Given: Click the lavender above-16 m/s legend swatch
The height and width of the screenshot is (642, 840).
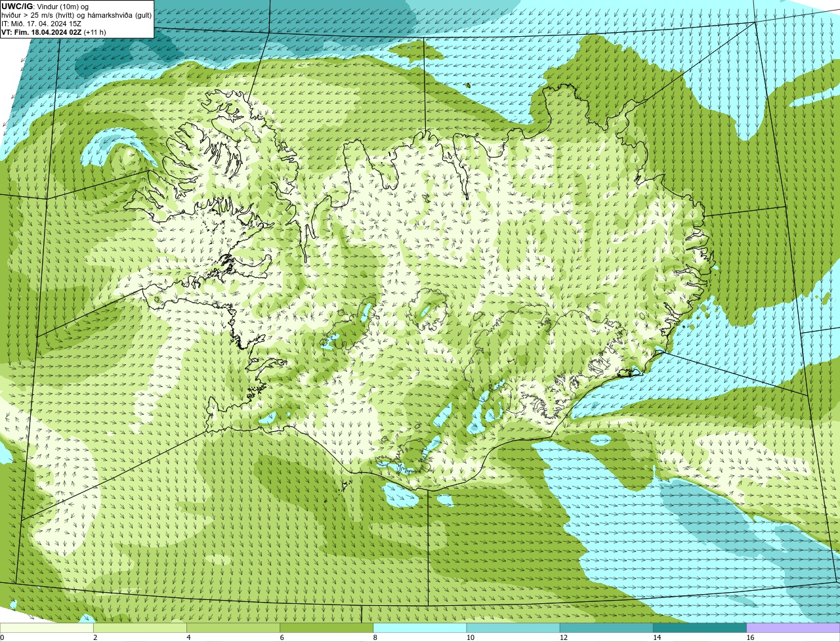Looking at the screenshot, I should pos(793,628).
